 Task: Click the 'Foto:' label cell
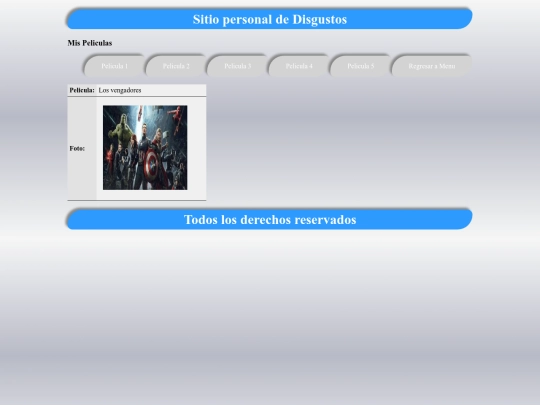pos(82,148)
